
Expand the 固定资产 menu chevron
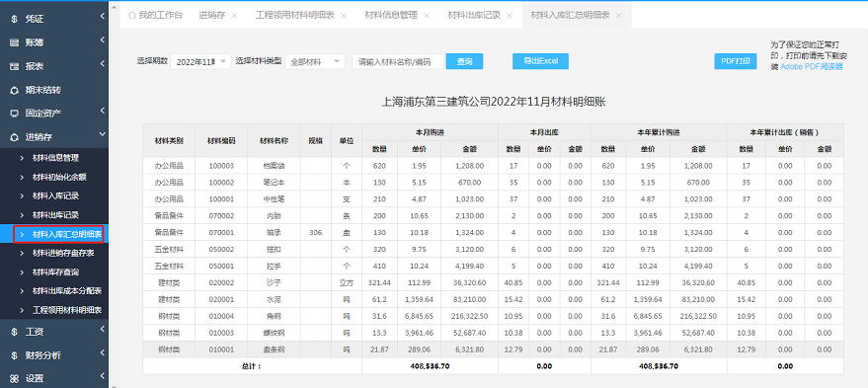(x=103, y=112)
